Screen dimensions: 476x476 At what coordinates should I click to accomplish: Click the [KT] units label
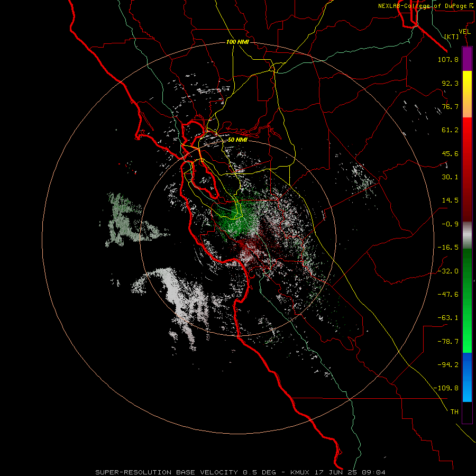451,36
